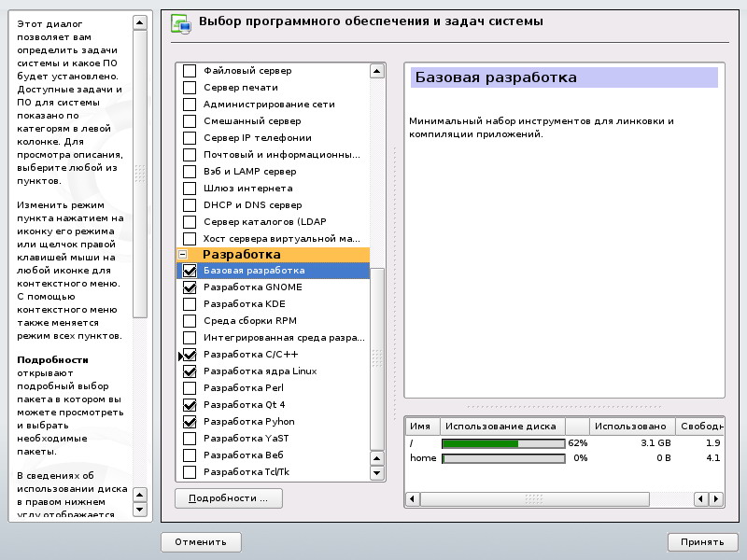Enable the Файловый сервер checkbox
Image resolution: width=747 pixels, height=560 pixels.
coord(190,71)
